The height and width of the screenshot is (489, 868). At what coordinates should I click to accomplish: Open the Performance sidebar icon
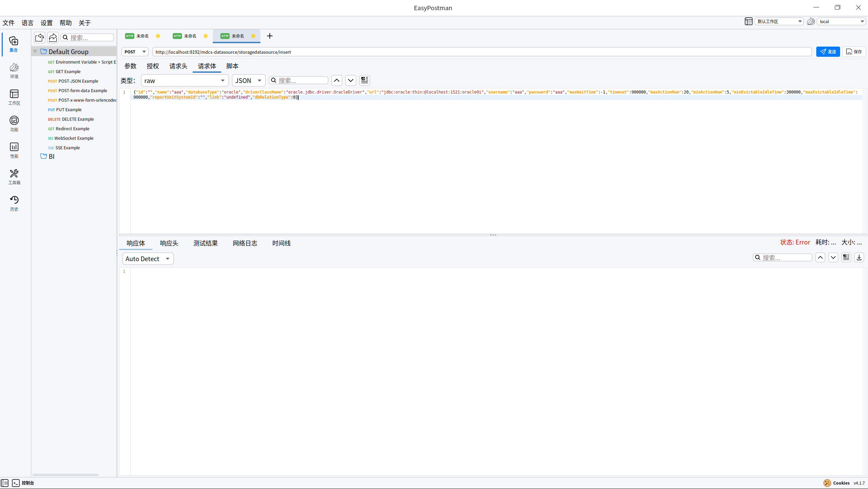coord(14,150)
